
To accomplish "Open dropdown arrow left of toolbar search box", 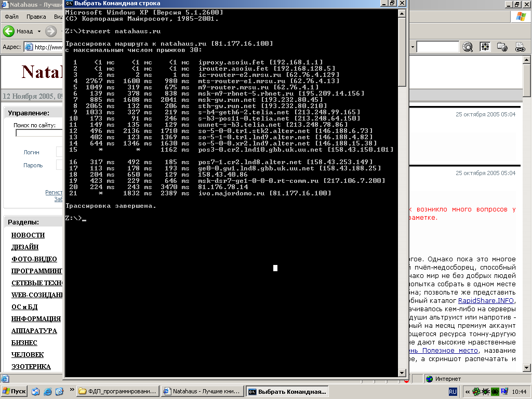I will coord(413,47).
